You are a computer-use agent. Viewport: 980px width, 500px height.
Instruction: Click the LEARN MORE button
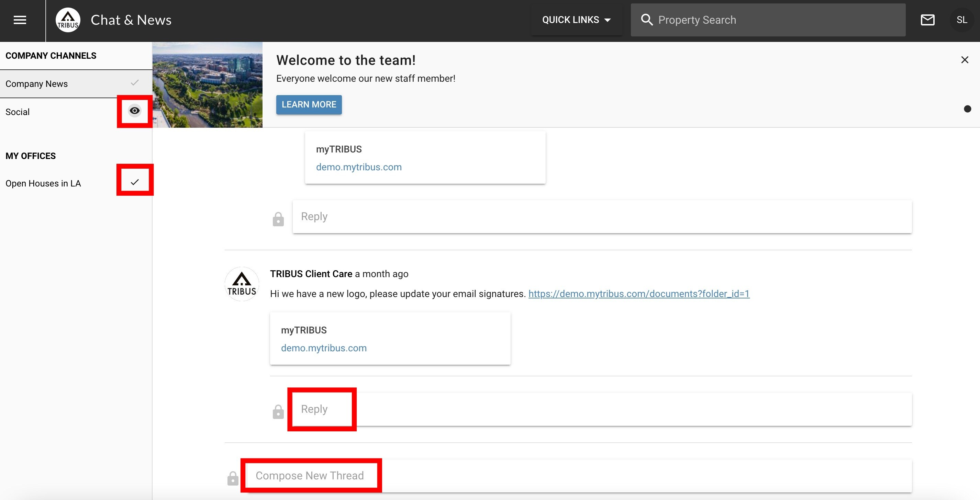(x=309, y=104)
